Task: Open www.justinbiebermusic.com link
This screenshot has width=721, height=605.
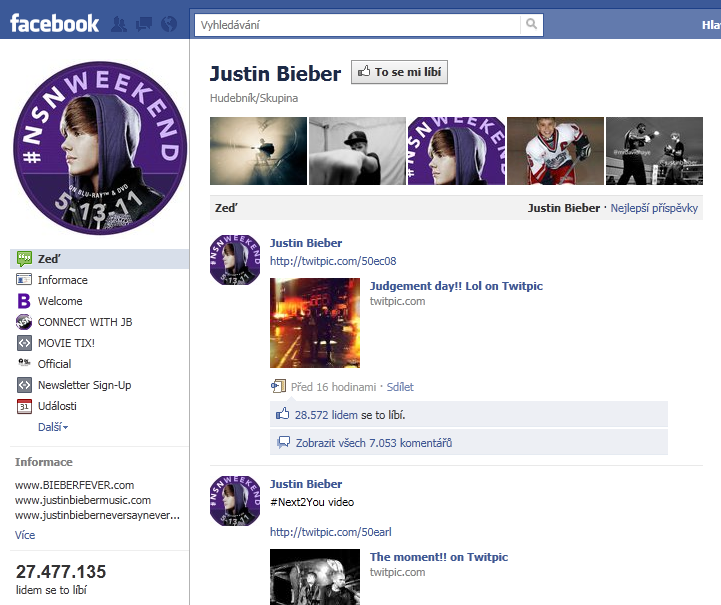Action: tap(83, 500)
